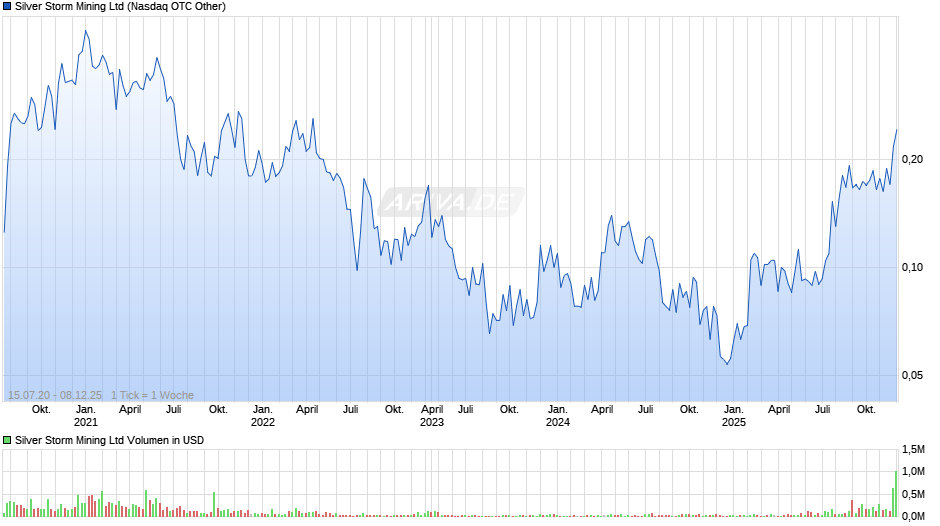940x526 pixels.
Task: Click the 0,0M volume axis label
Action: (x=913, y=516)
